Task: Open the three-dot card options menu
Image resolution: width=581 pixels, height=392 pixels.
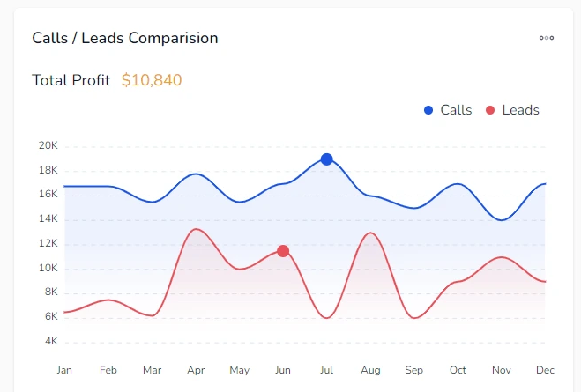Action: click(547, 38)
